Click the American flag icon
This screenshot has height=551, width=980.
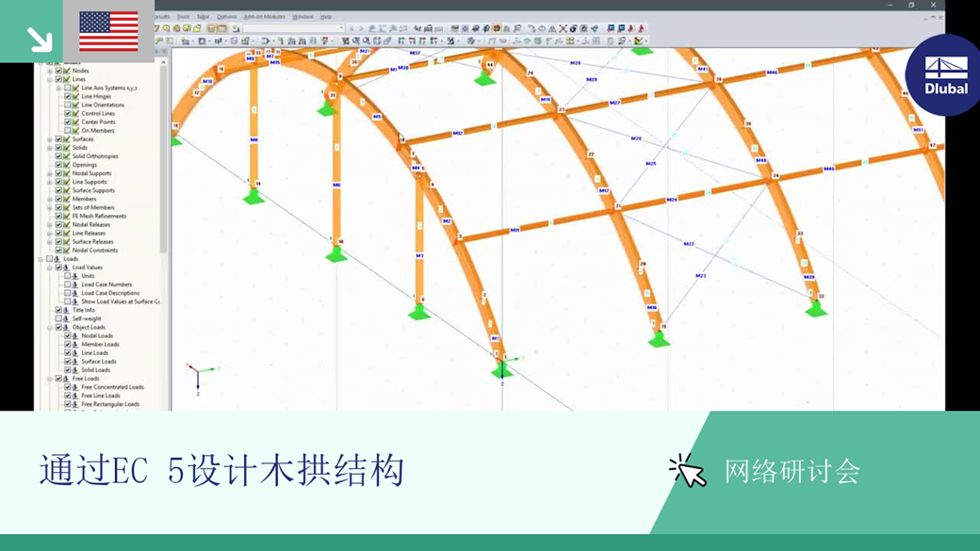coord(108,31)
